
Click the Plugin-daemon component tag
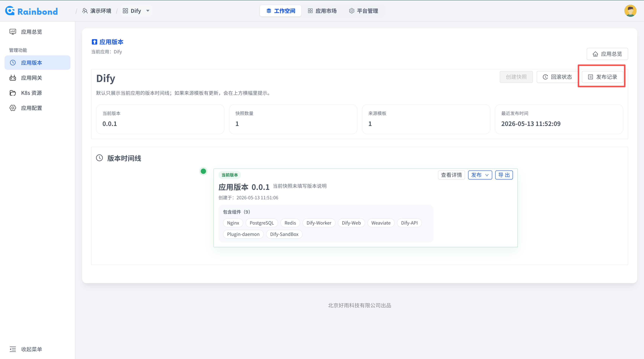click(x=243, y=234)
